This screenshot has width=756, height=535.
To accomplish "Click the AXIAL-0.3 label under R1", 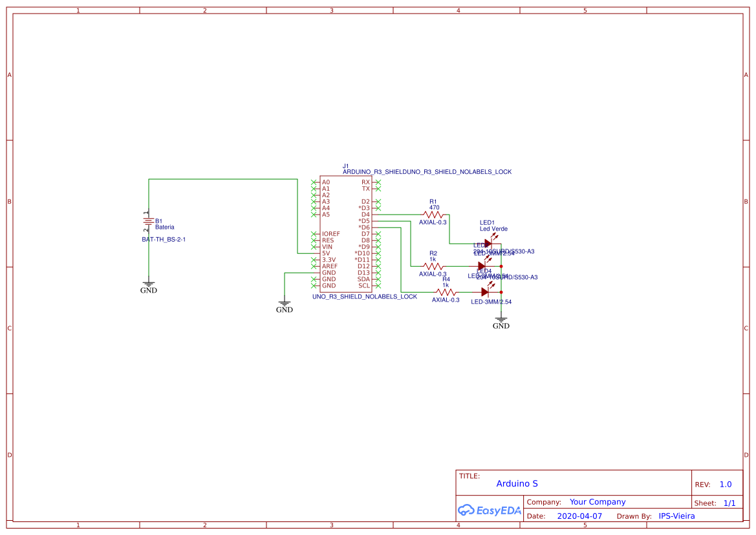I will pos(433,222).
